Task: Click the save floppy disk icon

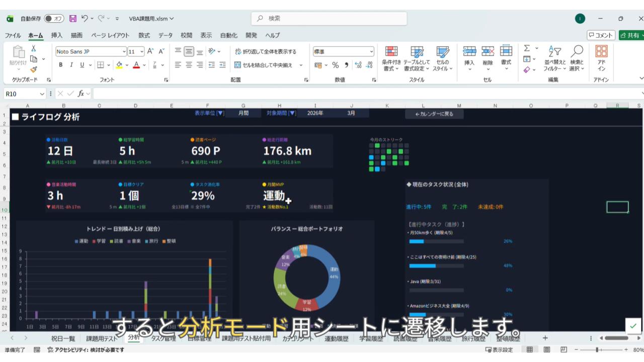Action: coord(73,19)
